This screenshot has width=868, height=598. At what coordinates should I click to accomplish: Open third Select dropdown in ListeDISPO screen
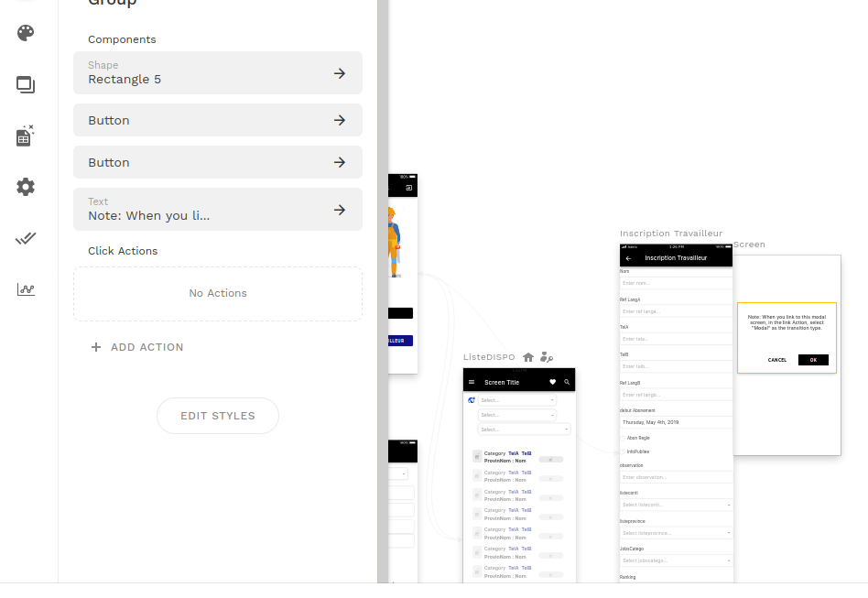pyautogui.click(x=525, y=429)
